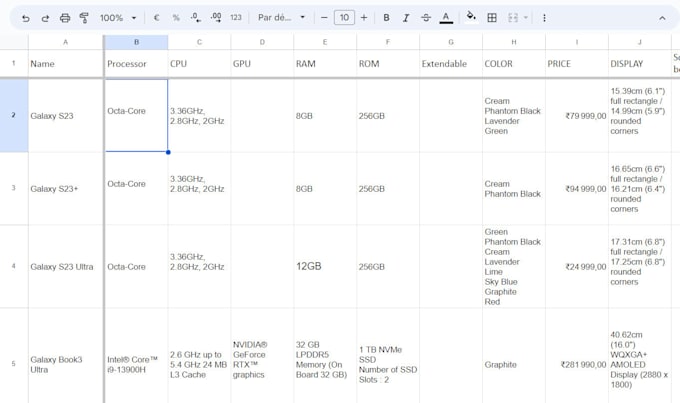Redo the last action

45,18
